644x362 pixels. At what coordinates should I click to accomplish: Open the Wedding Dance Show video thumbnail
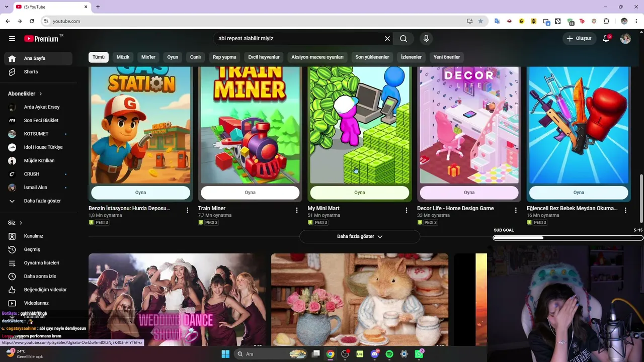177,300
